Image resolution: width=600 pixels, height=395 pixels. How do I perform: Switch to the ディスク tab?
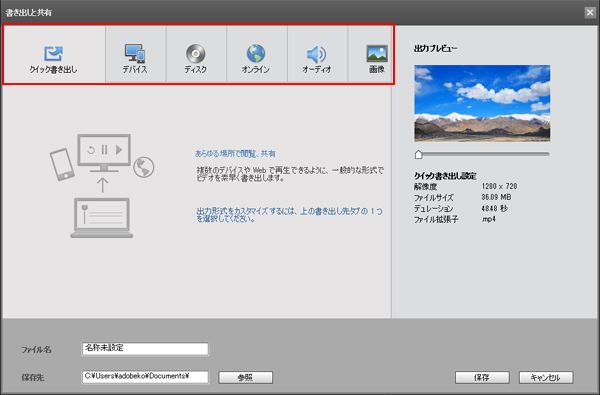tap(196, 54)
